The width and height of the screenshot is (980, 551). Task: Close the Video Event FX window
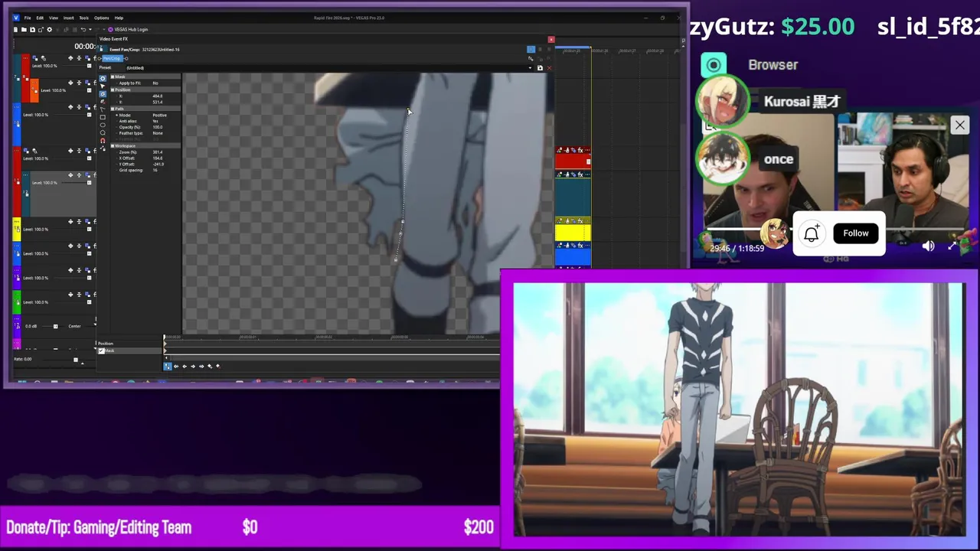pyautogui.click(x=551, y=39)
